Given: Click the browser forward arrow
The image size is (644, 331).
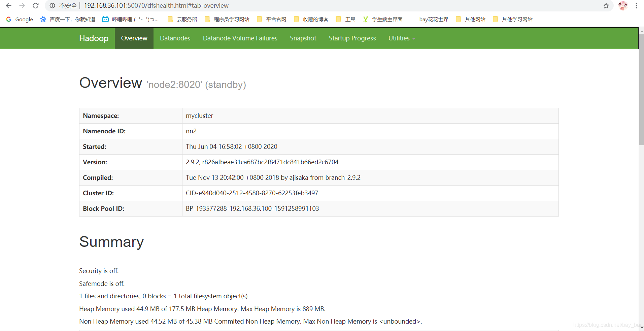Looking at the screenshot, I should coord(22,6).
